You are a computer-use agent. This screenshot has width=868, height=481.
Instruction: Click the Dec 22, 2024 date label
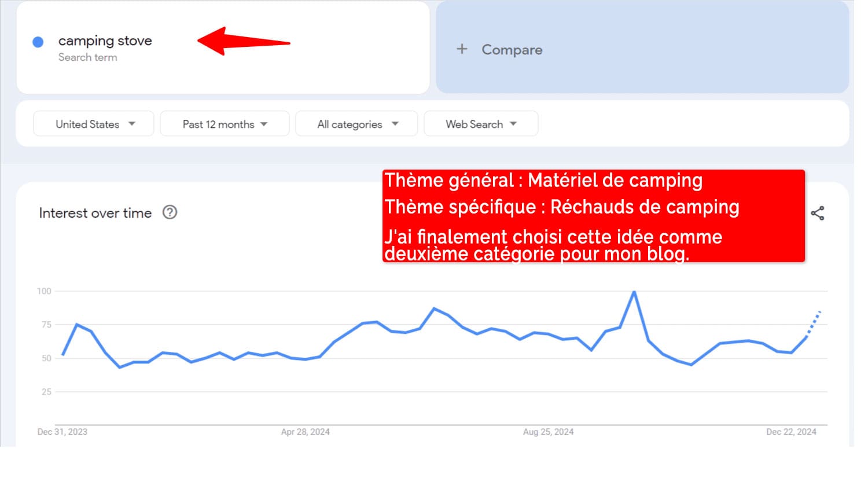(x=791, y=432)
